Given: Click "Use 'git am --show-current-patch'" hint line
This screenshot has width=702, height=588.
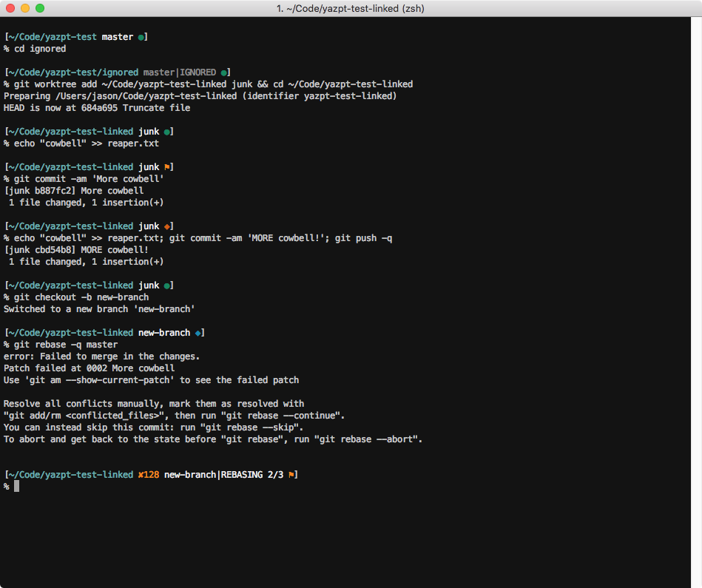Looking at the screenshot, I should [x=152, y=380].
